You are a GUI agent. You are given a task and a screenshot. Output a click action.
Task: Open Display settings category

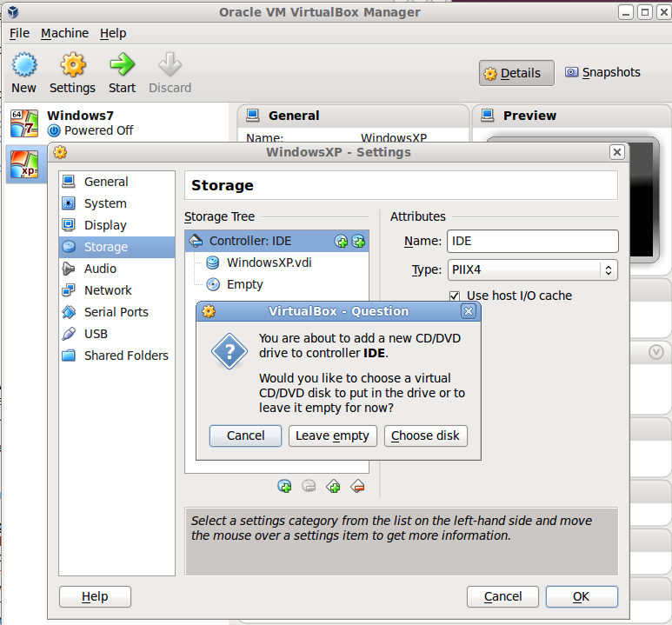116,225
